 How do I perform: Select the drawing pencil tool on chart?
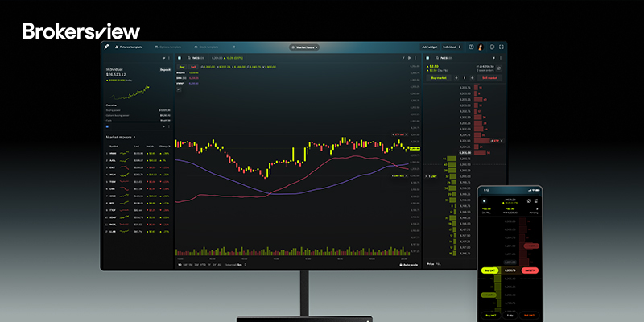click(403, 58)
